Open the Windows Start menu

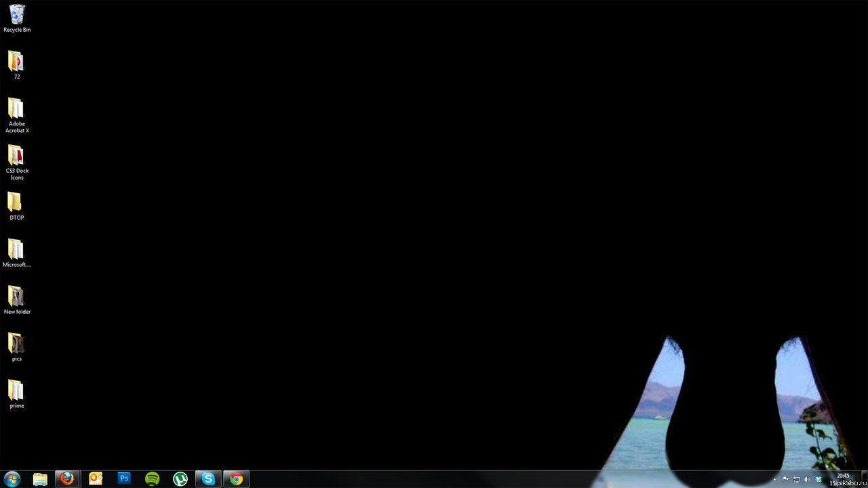12,479
